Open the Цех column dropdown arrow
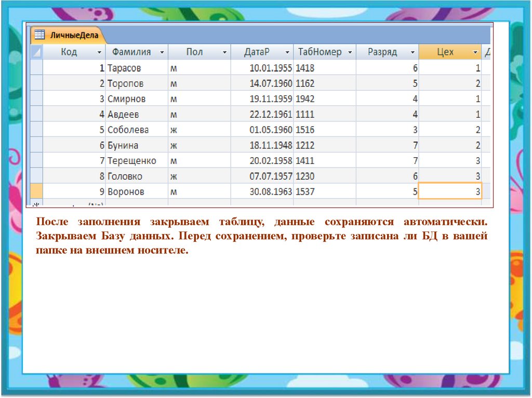Image resolution: width=532 pixels, height=398 pixels. tap(475, 52)
